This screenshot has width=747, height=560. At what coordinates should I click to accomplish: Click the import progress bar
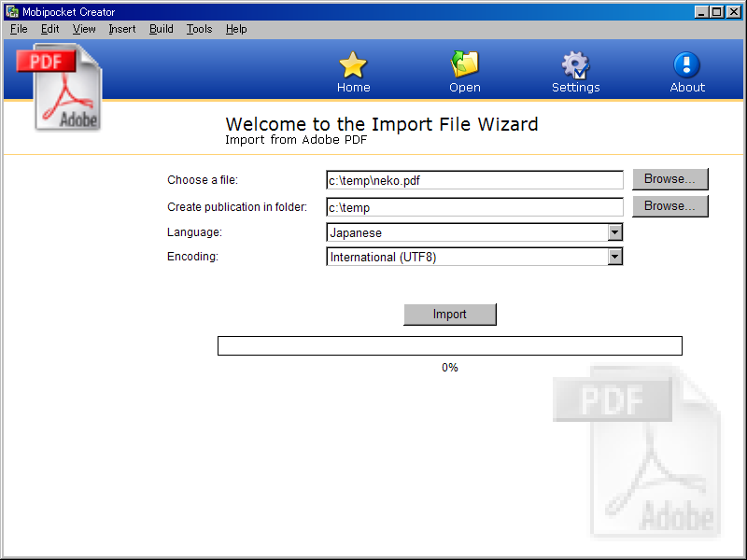[x=450, y=345]
